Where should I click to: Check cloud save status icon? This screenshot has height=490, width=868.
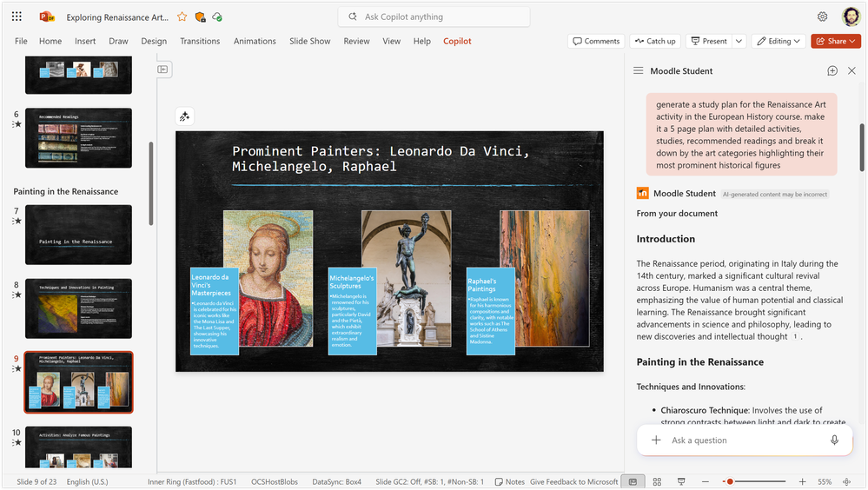217,17
